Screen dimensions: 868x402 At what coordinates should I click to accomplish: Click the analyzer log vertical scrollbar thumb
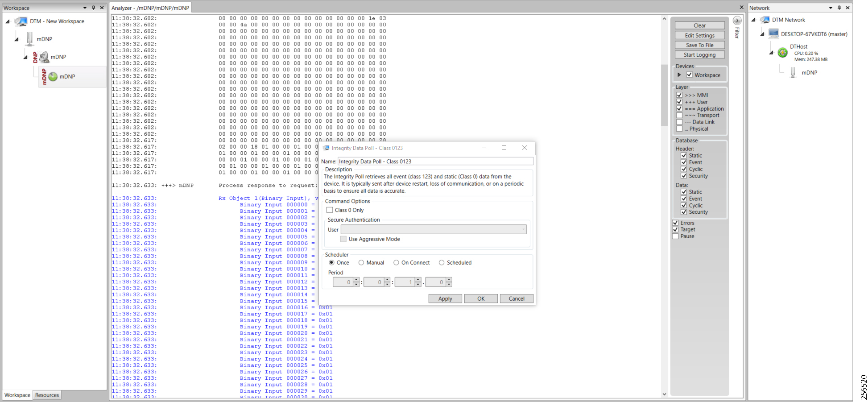tap(664, 95)
